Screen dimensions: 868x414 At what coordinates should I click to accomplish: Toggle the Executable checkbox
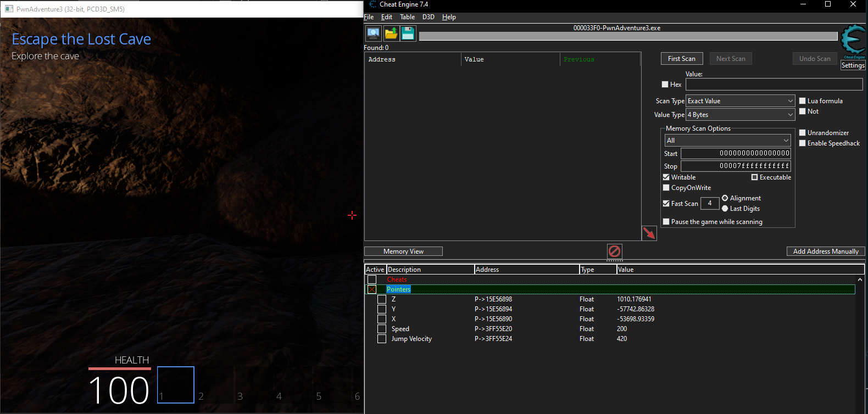tap(755, 177)
